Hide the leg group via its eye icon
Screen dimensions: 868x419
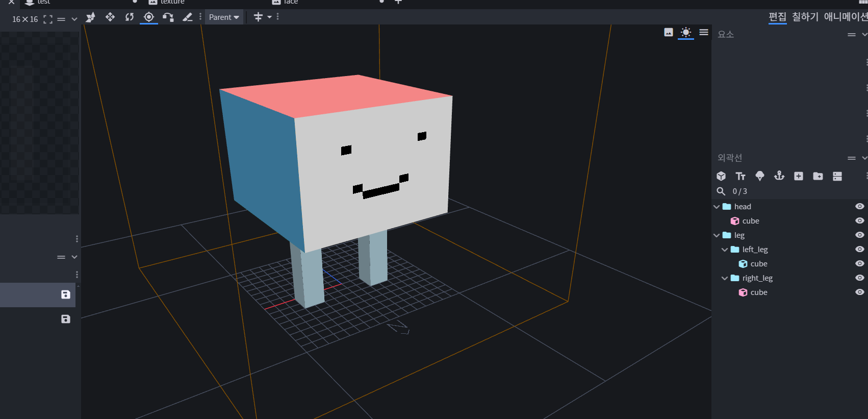tap(860, 235)
